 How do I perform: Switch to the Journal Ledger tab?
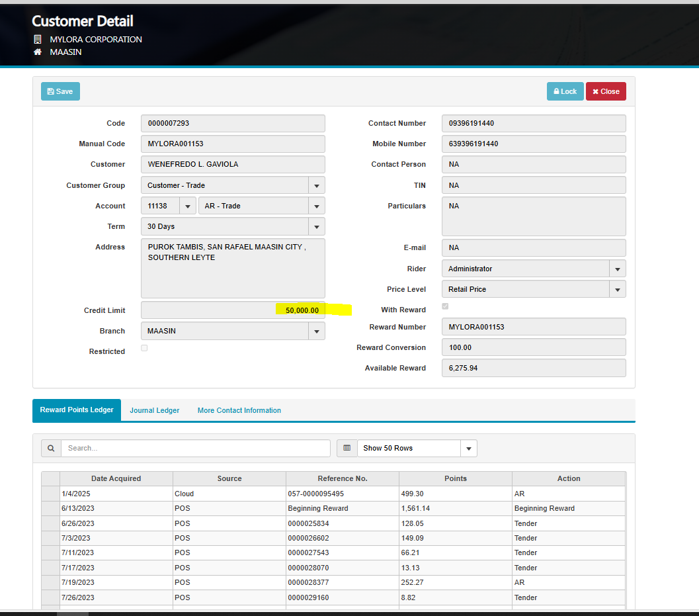154,410
